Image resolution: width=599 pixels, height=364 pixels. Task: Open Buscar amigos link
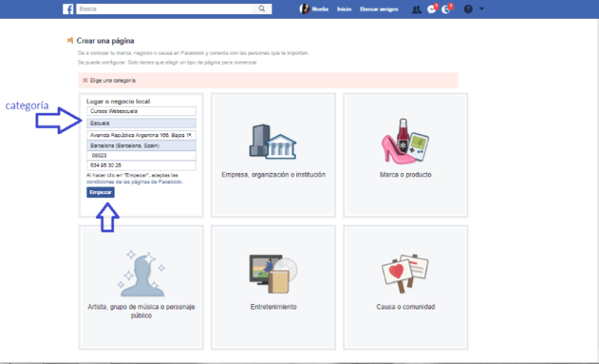pos(379,9)
